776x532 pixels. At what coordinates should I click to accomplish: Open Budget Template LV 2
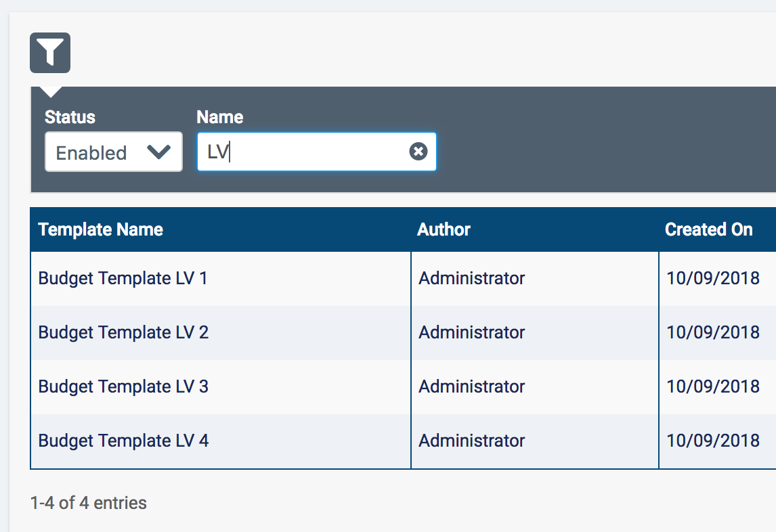[x=123, y=332]
